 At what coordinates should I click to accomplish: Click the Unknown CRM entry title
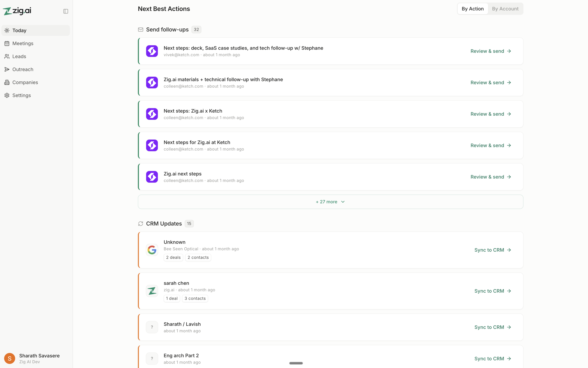pyautogui.click(x=174, y=242)
